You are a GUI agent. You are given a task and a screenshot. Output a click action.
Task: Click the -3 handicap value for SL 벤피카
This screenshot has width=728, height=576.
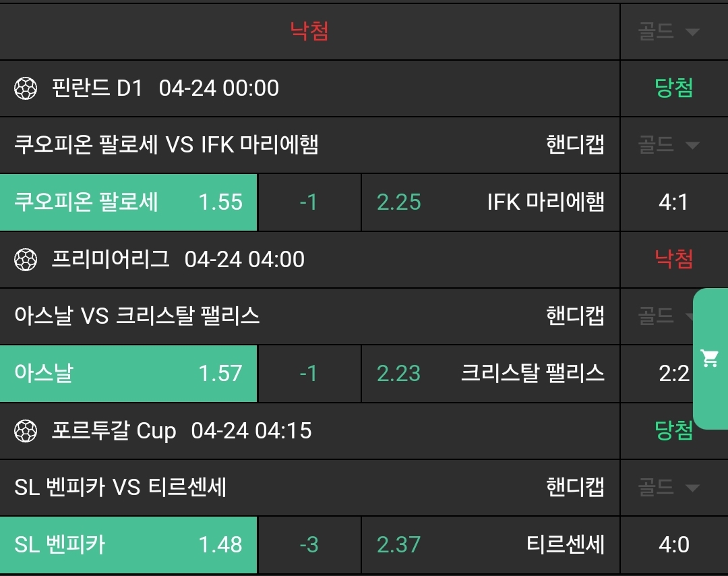(309, 545)
